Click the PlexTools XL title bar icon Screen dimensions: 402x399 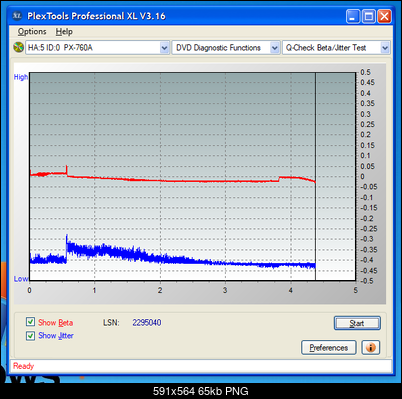point(17,16)
